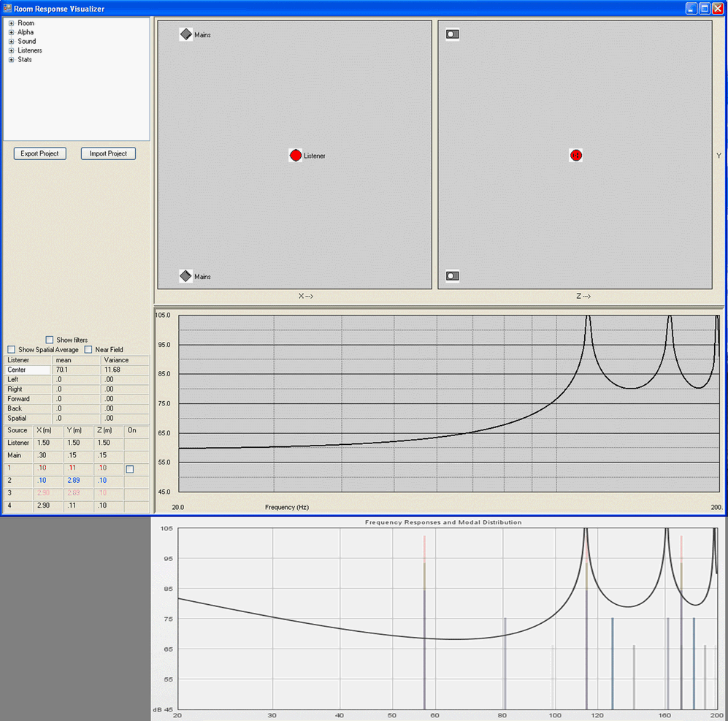The height and width of the screenshot is (721, 728).
Task: Expand the Alpha tree node
Action: (x=11, y=33)
